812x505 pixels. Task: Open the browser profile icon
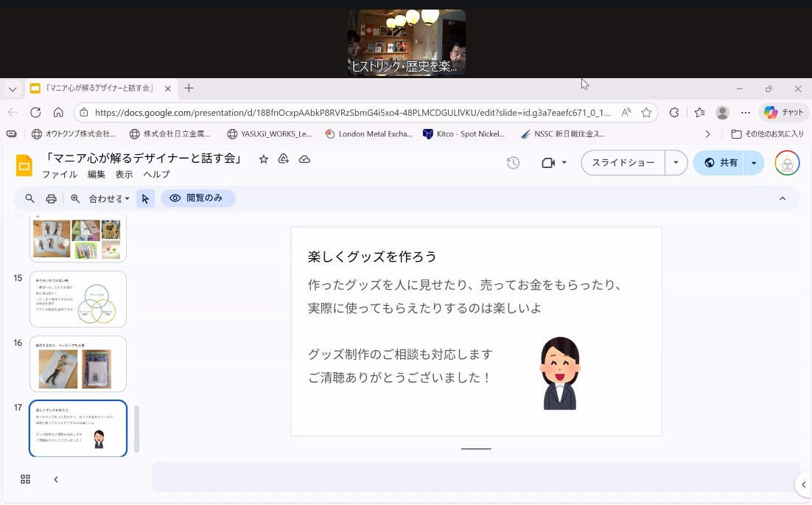click(722, 112)
